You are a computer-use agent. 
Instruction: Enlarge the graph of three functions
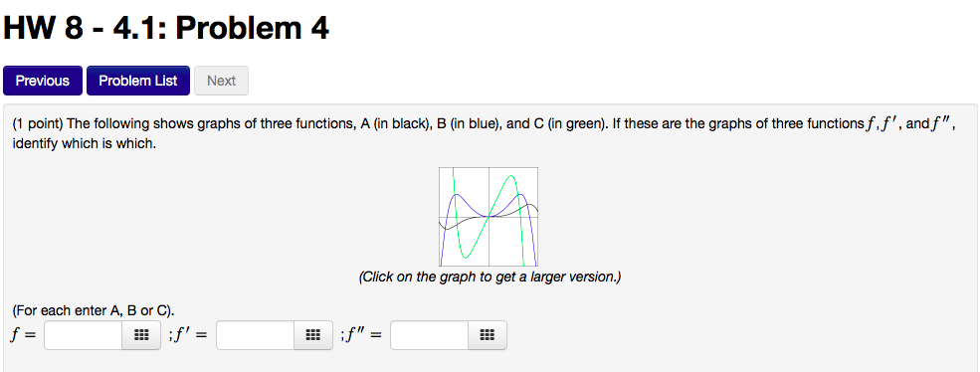(x=489, y=216)
